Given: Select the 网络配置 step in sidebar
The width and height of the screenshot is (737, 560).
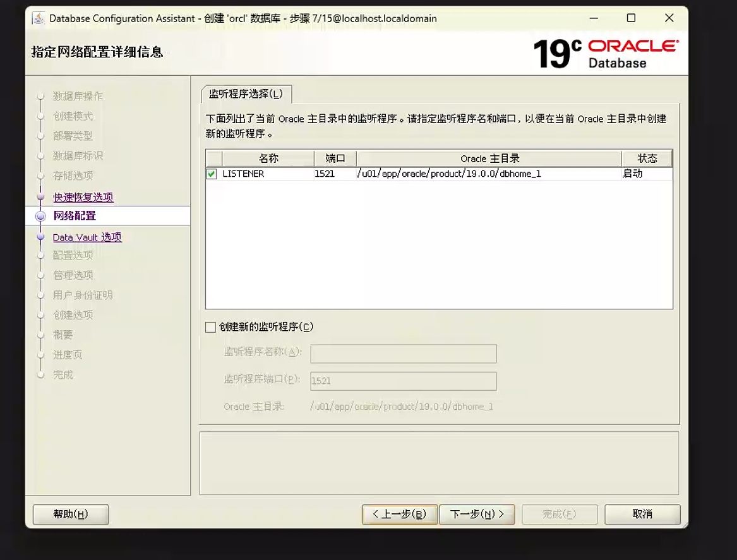Looking at the screenshot, I should point(75,216).
